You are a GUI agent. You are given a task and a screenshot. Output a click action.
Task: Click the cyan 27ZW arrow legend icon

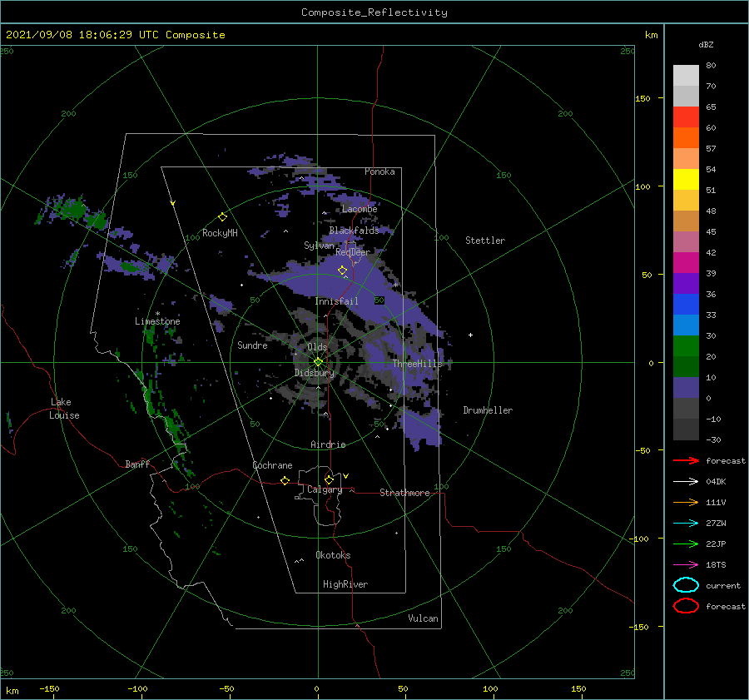pyautogui.click(x=686, y=524)
